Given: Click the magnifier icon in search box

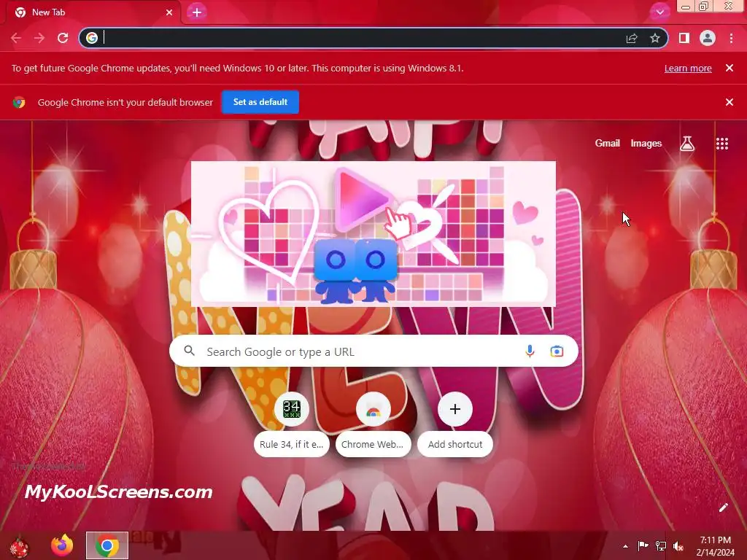Looking at the screenshot, I should pyautogui.click(x=189, y=351).
